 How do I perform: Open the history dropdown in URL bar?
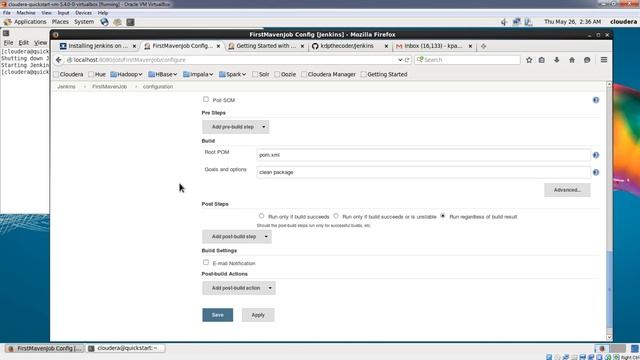pyautogui.click(x=400, y=60)
